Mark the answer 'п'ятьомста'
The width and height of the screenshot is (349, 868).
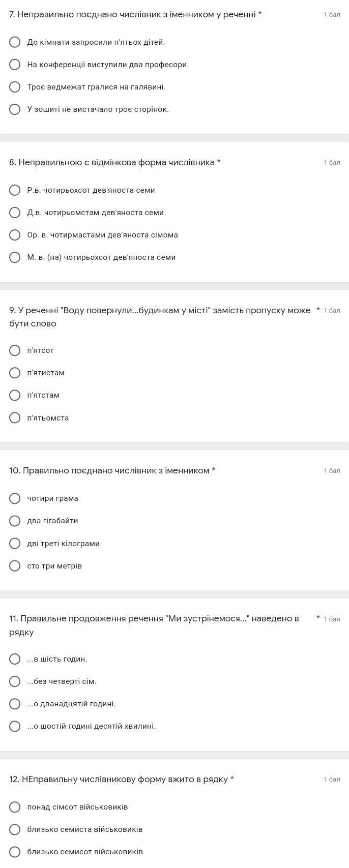(15, 418)
